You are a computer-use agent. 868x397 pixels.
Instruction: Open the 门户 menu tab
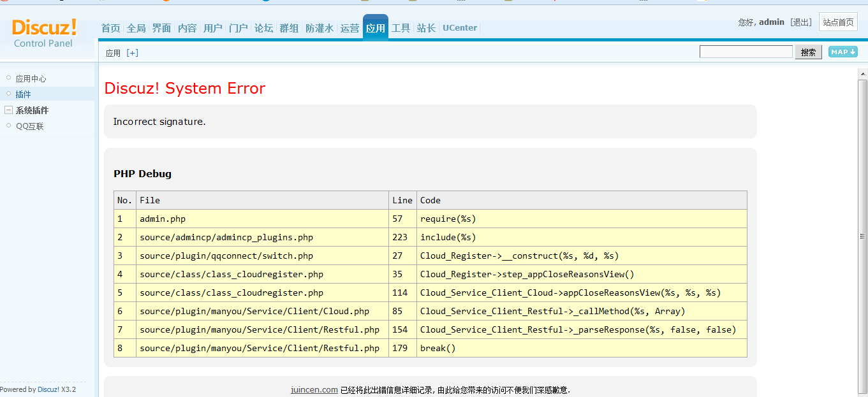pos(238,28)
